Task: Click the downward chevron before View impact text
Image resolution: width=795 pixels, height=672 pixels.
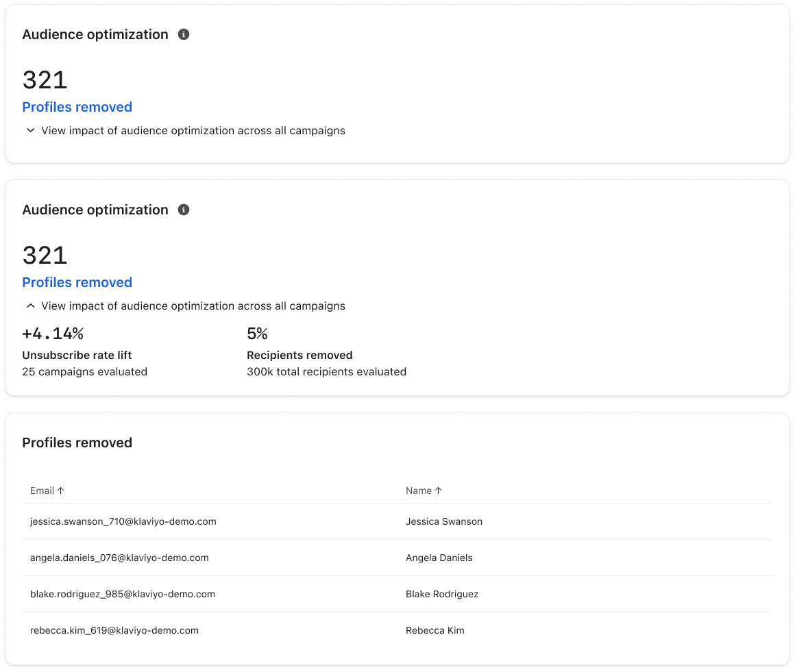Action: [30, 130]
